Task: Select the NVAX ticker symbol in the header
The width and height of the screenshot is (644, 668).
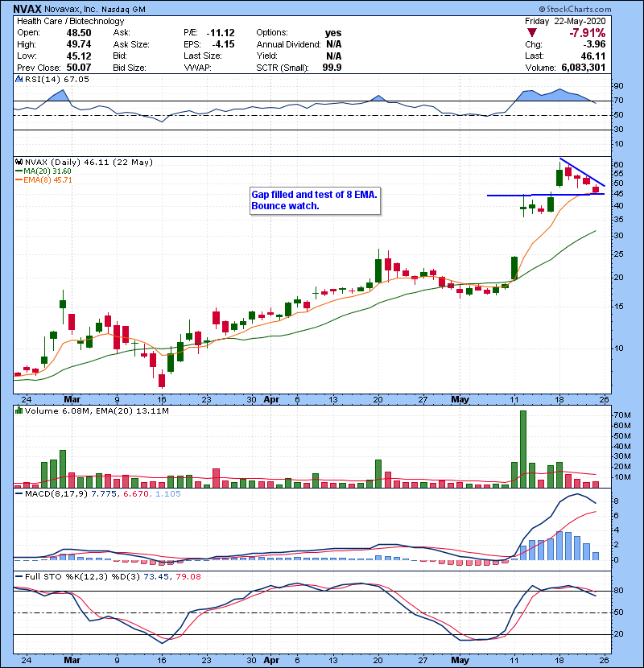Action: point(27,9)
